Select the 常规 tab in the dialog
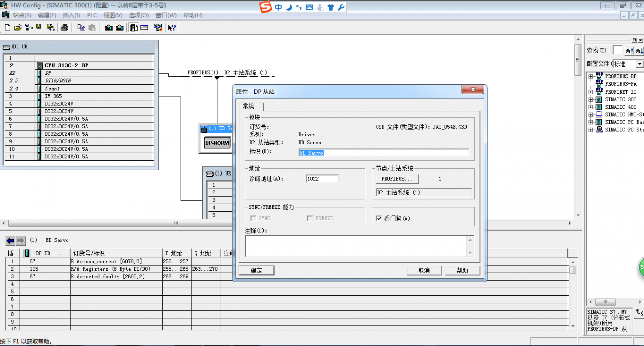Image resolution: width=644 pixels, height=346 pixels. (x=248, y=106)
